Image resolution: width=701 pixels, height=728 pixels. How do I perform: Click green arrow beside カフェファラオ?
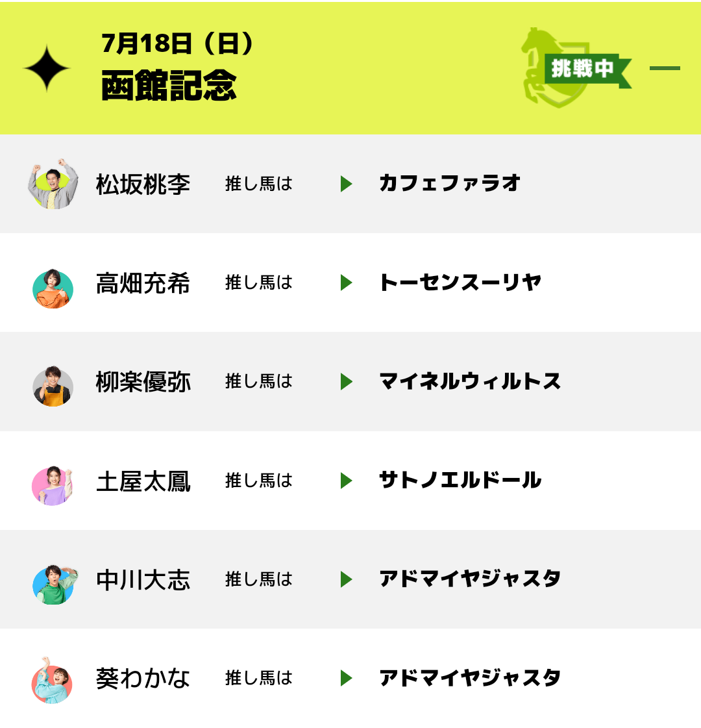coord(346,184)
